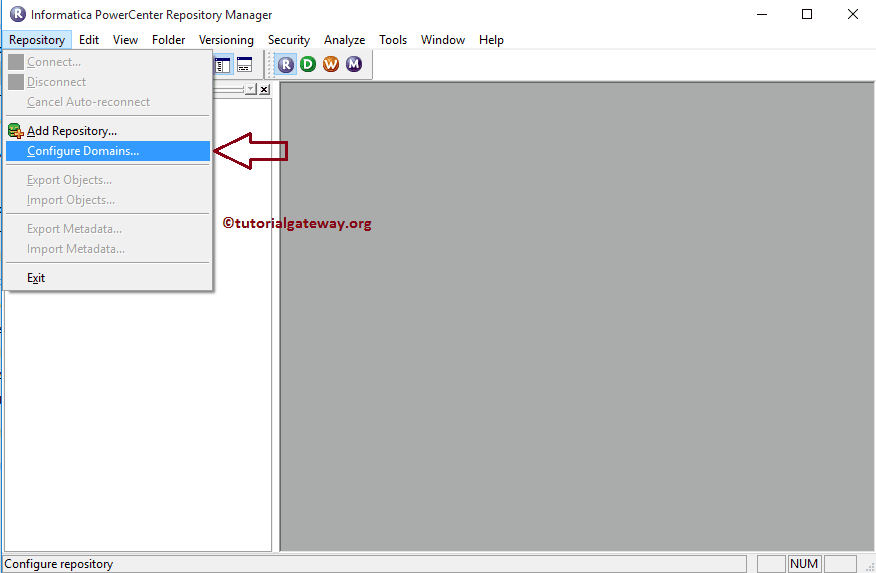
Task: Minimize the Repository Manager window
Action: (762, 14)
